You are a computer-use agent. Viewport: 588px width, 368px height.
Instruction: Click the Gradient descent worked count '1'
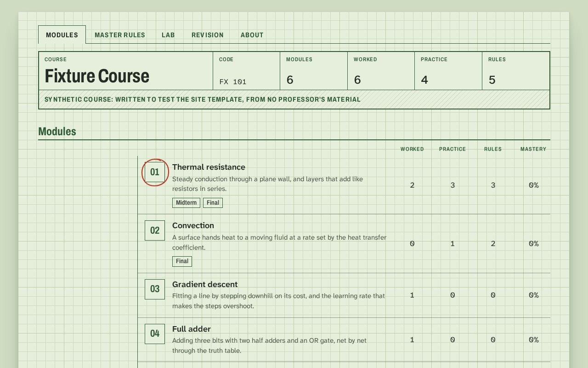412,295
